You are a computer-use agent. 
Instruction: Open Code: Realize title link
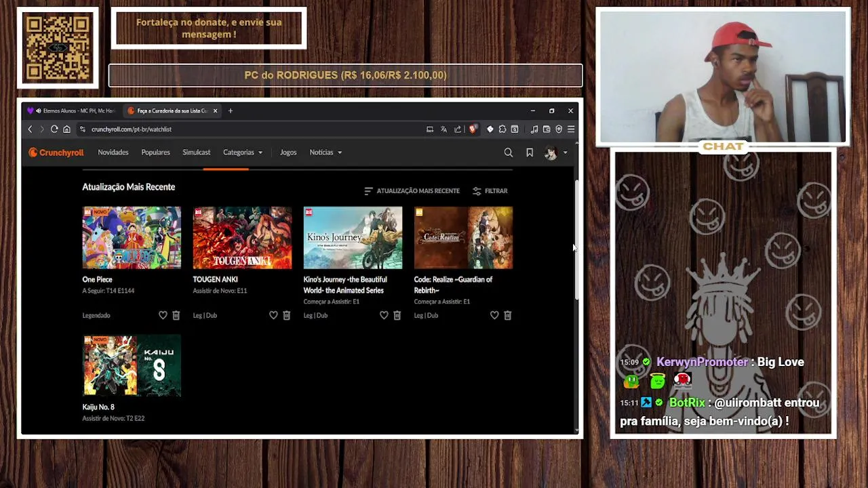tap(453, 285)
